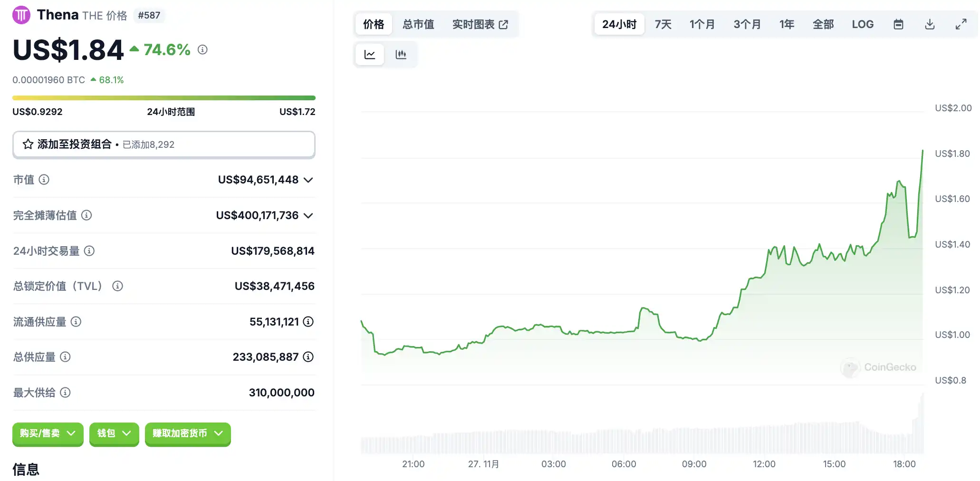The height and width of the screenshot is (481, 980).
Task: Click the 24小时范围 price range bar
Action: 163,98
